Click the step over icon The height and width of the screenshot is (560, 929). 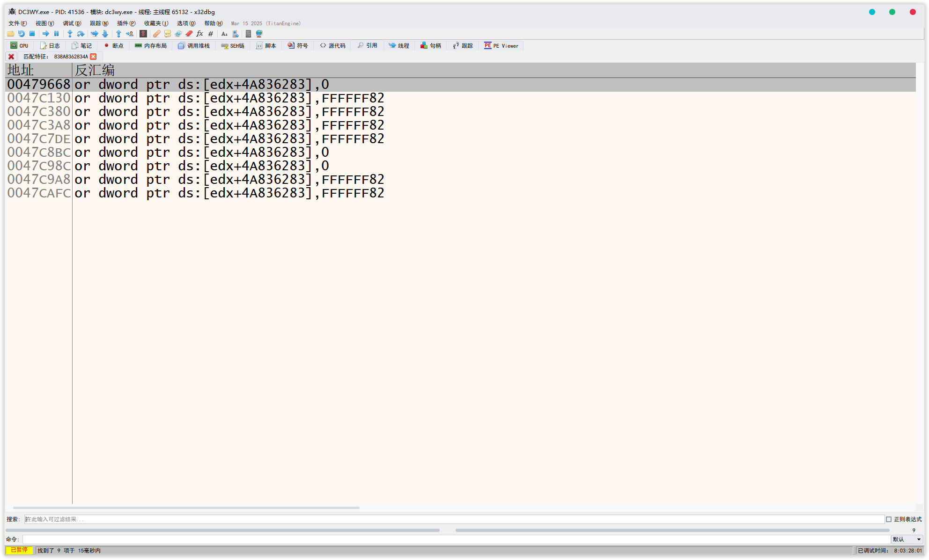coord(81,34)
